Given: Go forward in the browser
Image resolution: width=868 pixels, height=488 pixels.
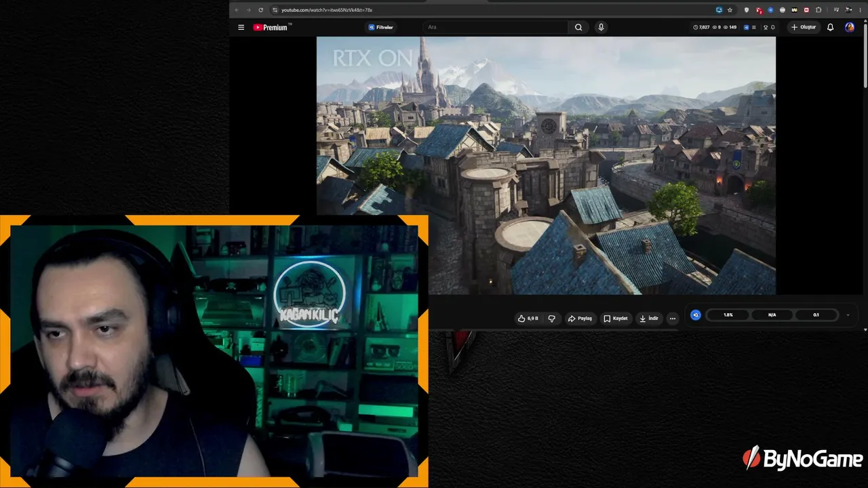Looking at the screenshot, I should click(x=248, y=9).
